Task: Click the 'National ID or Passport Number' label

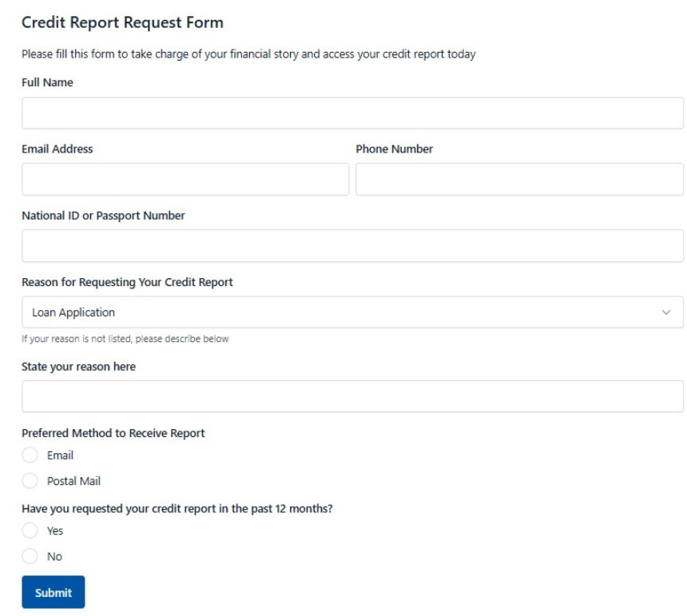Action: coord(103,216)
